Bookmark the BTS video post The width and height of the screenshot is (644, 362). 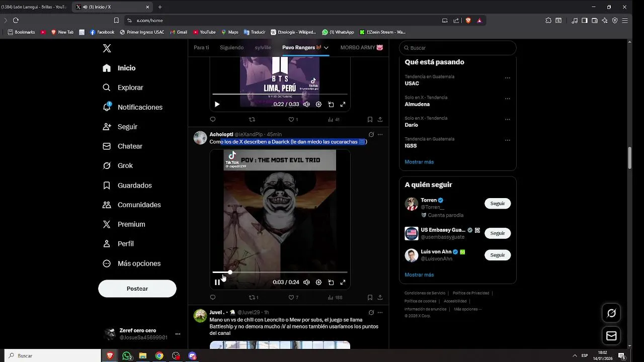[x=370, y=119]
